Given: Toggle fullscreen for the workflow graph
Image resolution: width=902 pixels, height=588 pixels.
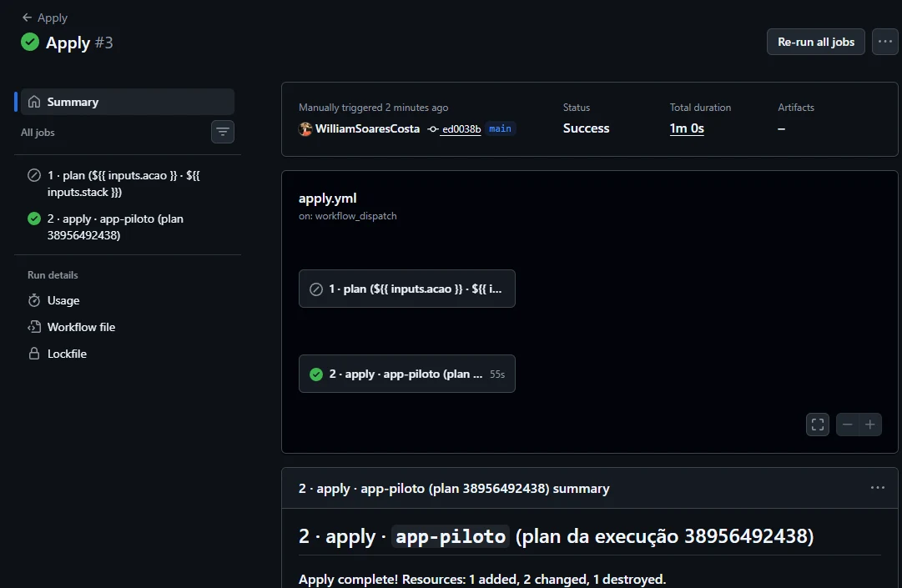Looking at the screenshot, I should (818, 425).
